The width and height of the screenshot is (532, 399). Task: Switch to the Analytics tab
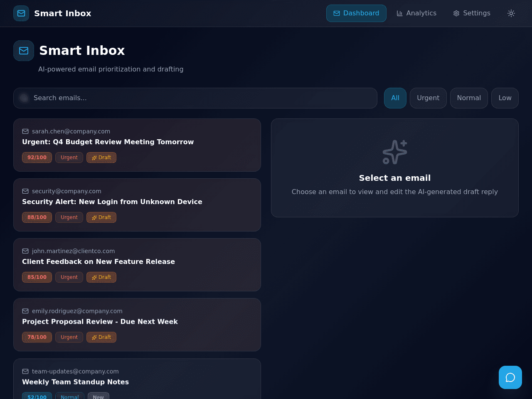416,13
